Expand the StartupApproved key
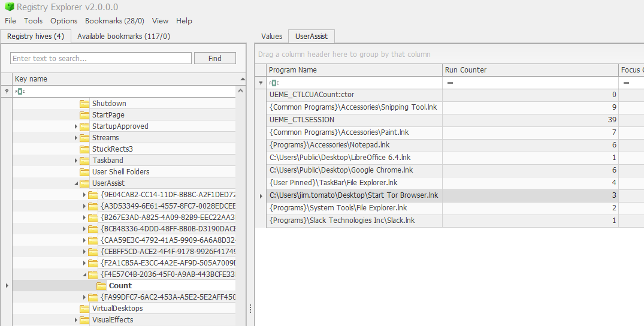 click(x=76, y=126)
